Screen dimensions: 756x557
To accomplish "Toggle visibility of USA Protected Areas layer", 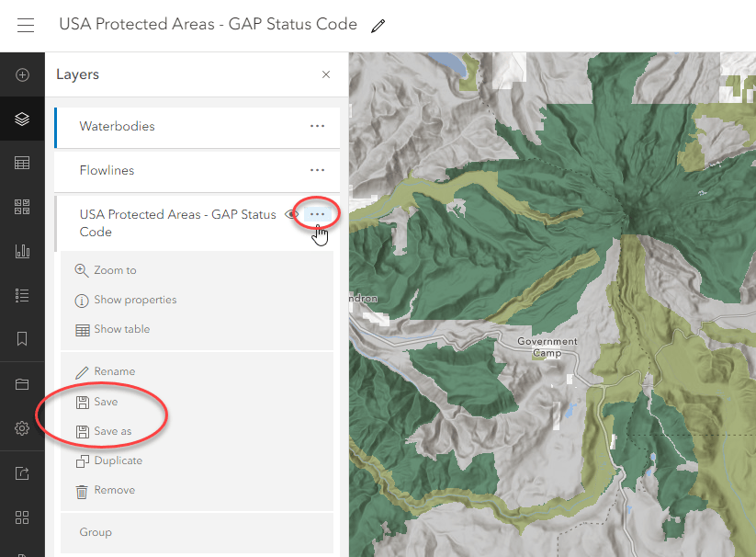I will [x=292, y=214].
